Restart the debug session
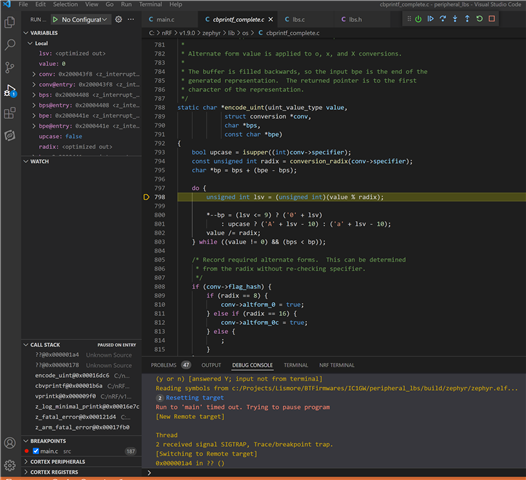 [479, 19]
